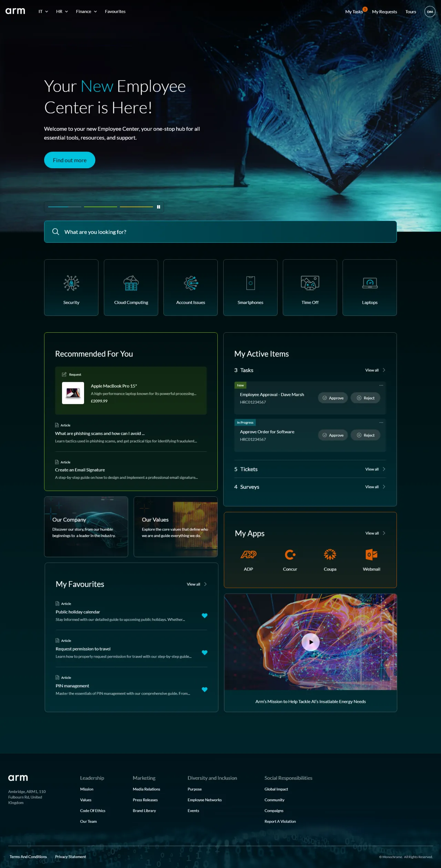
Task: Launch the Concur app icon
Action: (x=290, y=554)
